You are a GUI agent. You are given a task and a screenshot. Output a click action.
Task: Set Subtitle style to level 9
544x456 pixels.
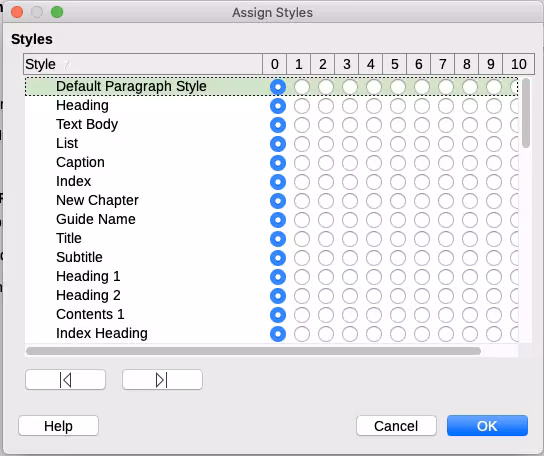[x=494, y=258]
